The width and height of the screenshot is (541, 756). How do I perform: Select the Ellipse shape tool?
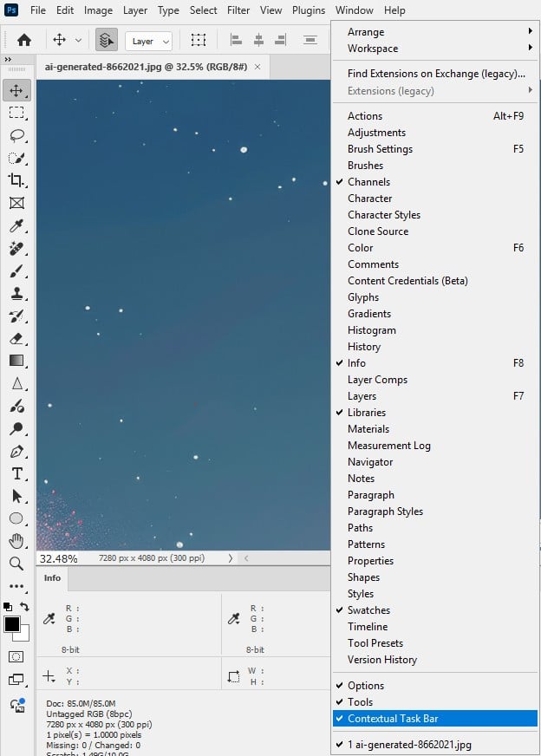click(16, 518)
